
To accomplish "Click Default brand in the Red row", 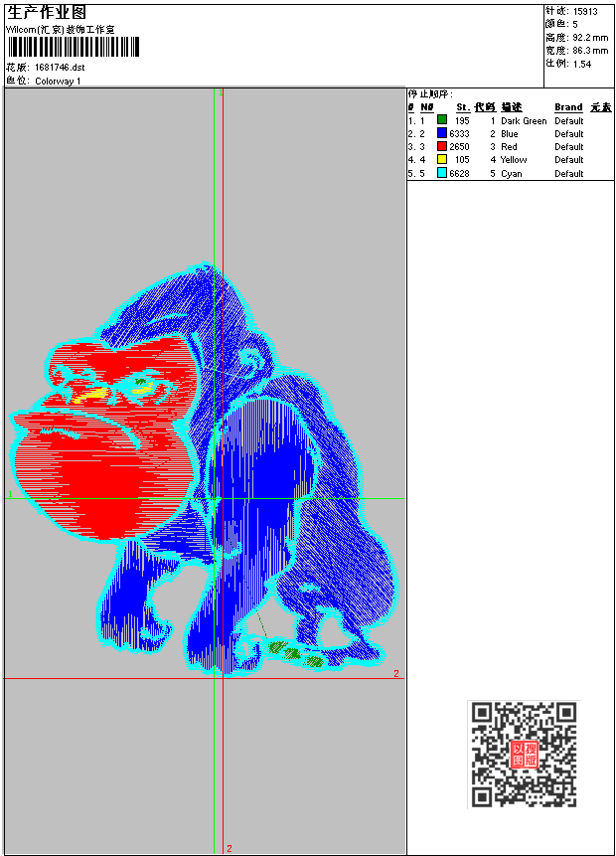I will [569, 147].
